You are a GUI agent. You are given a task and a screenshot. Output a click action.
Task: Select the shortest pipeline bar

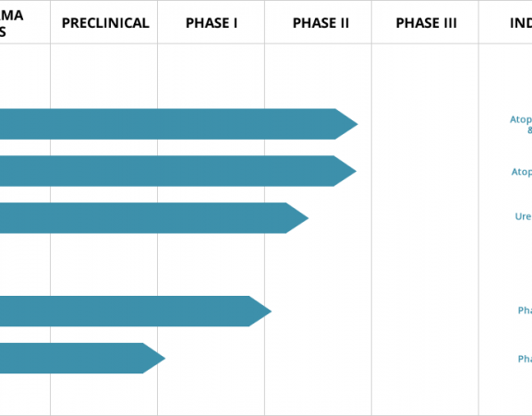pyautogui.click(x=82, y=359)
